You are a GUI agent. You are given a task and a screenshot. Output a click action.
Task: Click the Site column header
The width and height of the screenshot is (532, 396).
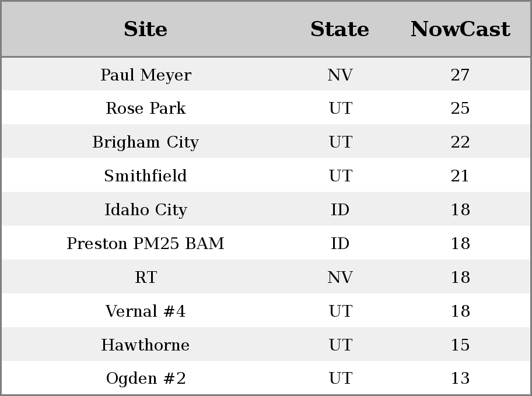tap(146, 29)
